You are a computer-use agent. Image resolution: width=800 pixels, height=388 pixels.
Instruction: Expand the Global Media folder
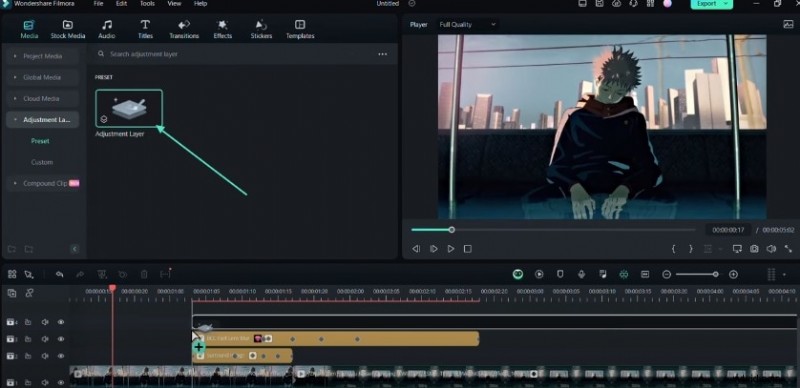tap(43, 78)
